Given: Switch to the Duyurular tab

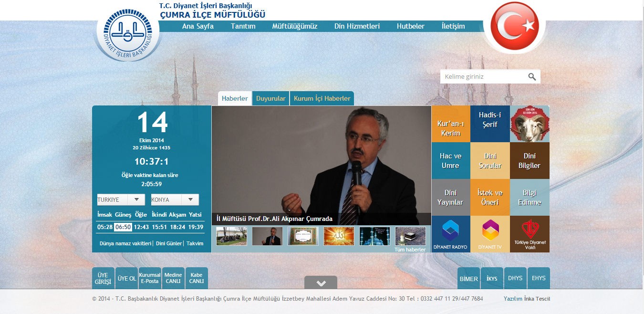Looking at the screenshot, I should (270, 99).
